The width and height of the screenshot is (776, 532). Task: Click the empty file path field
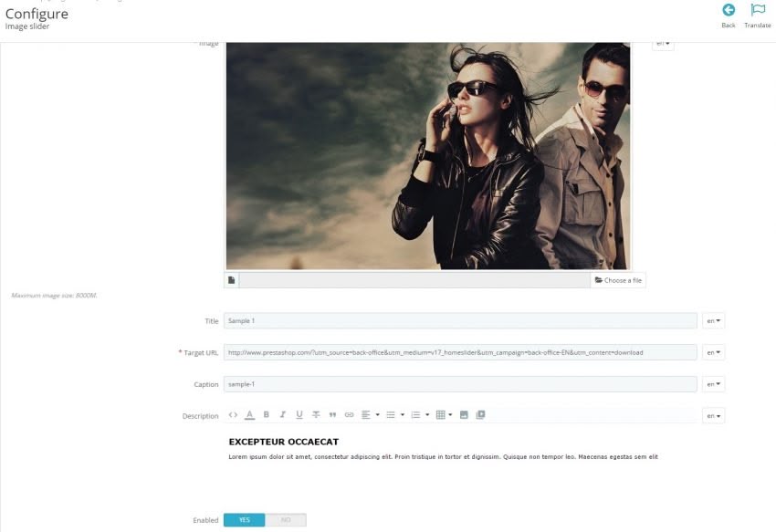pos(414,280)
